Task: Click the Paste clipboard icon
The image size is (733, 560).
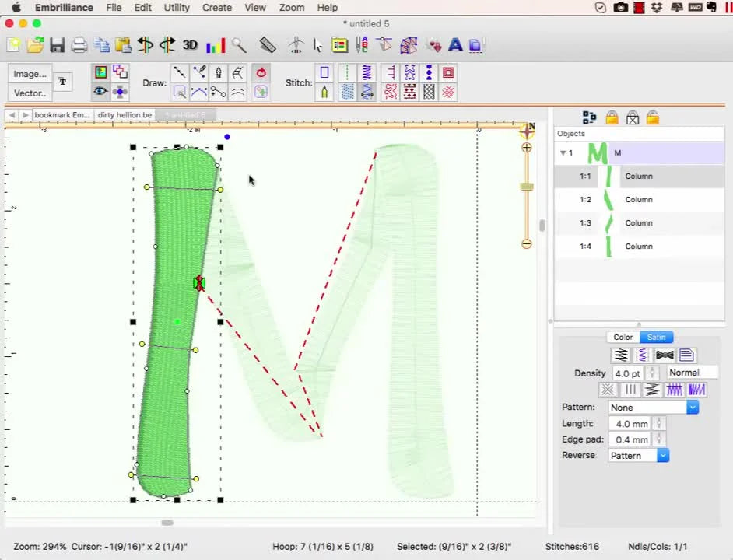Action: [124, 45]
